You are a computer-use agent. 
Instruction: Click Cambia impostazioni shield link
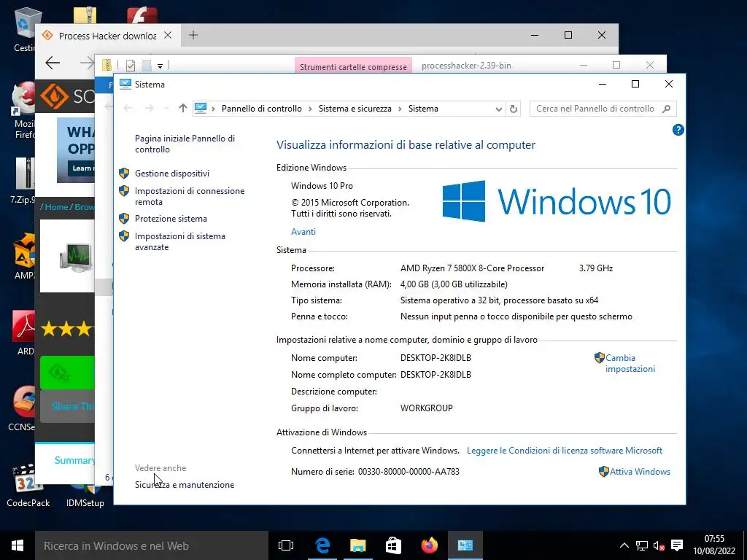coord(630,363)
